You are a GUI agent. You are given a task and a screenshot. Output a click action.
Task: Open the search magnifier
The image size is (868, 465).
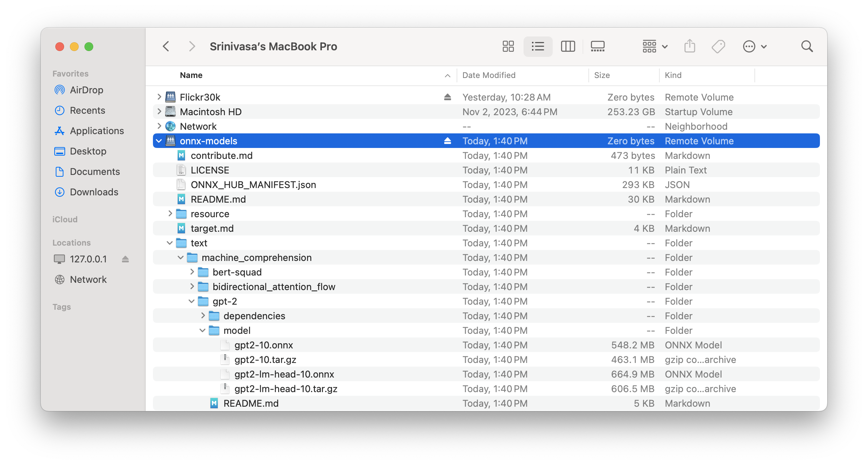tap(807, 46)
